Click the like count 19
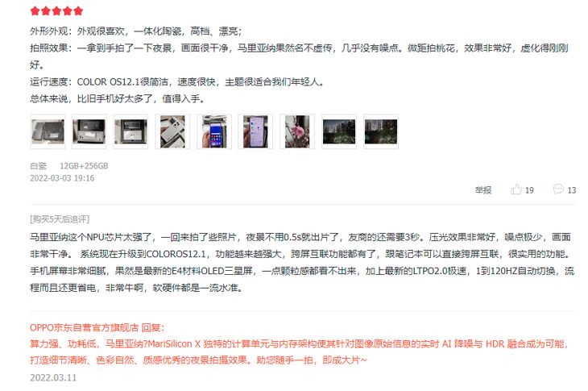This screenshot has width=588, height=391. tap(529, 190)
